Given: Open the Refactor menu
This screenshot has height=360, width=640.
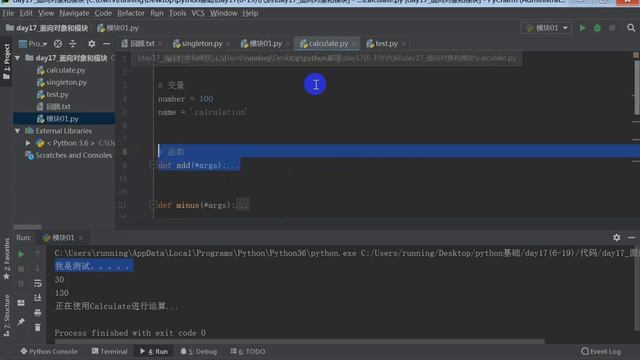Looking at the screenshot, I should (x=131, y=13).
